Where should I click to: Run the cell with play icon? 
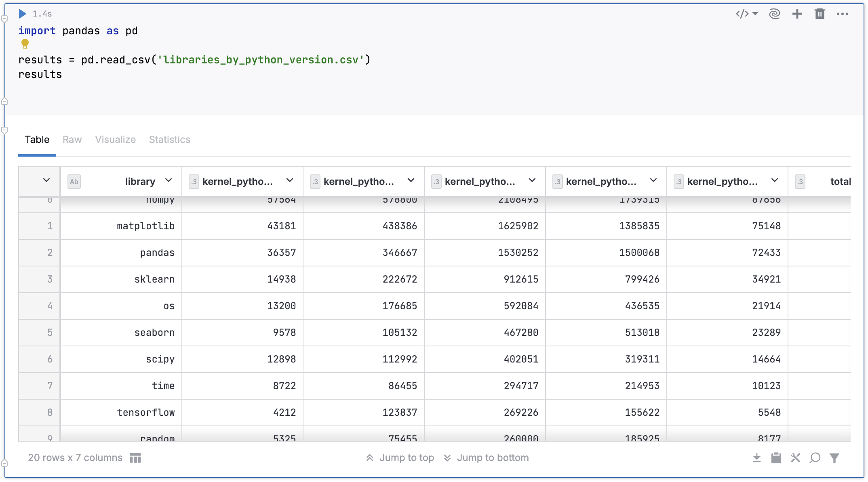click(x=23, y=14)
